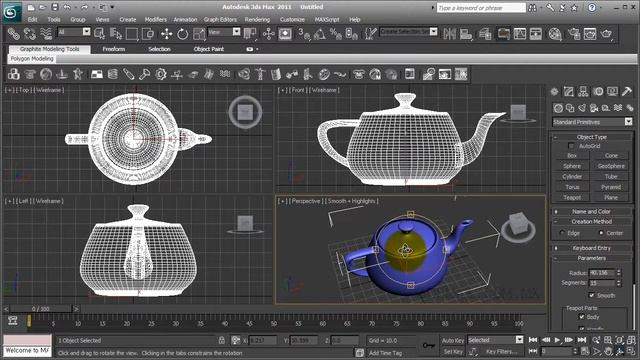Image resolution: width=640 pixels, height=360 pixels.
Task: Activate the Select and Move tool
Action: 167,33
